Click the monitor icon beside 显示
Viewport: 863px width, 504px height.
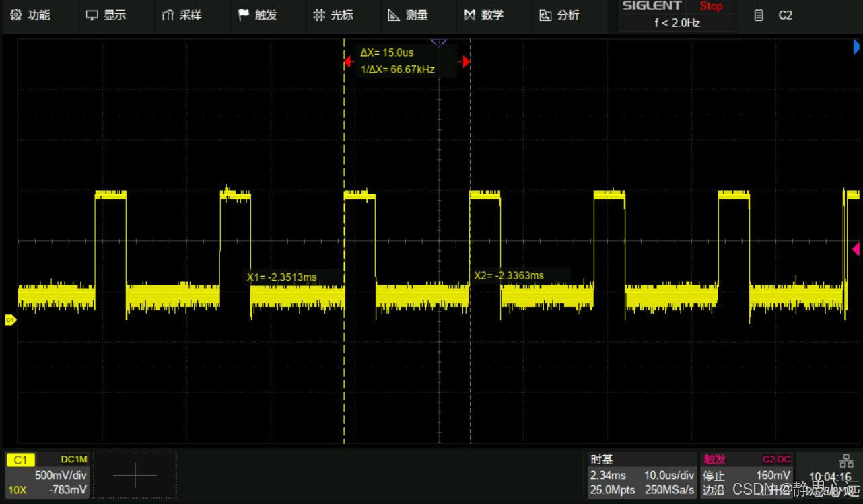(x=92, y=15)
